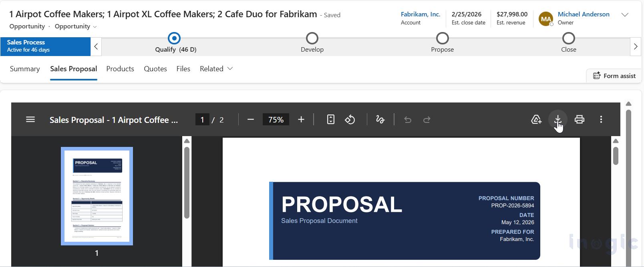Click PROP-2026-5894 proposal number text
This screenshot has width=644, height=267.
pos(513,206)
